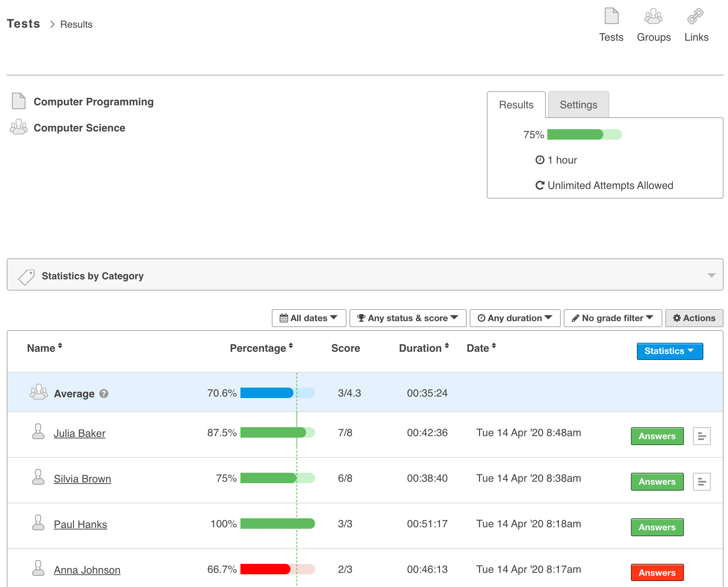This screenshot has height=587, width=728.
Task: Click the Average help question mark icon
Action: [104, 394]
